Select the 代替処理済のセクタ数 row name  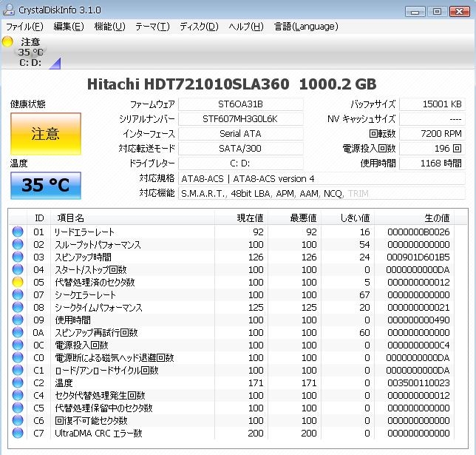pyautogui.click(x=95, y=283)
